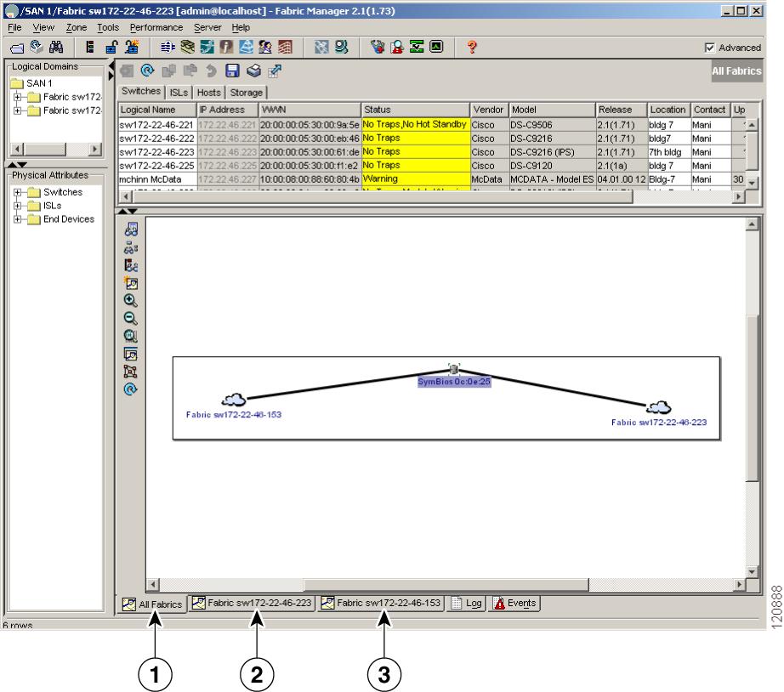Click the Logical Domains pane right scroll arrow
This screenshot has width=784, height=692.
[x=94, y=149]
